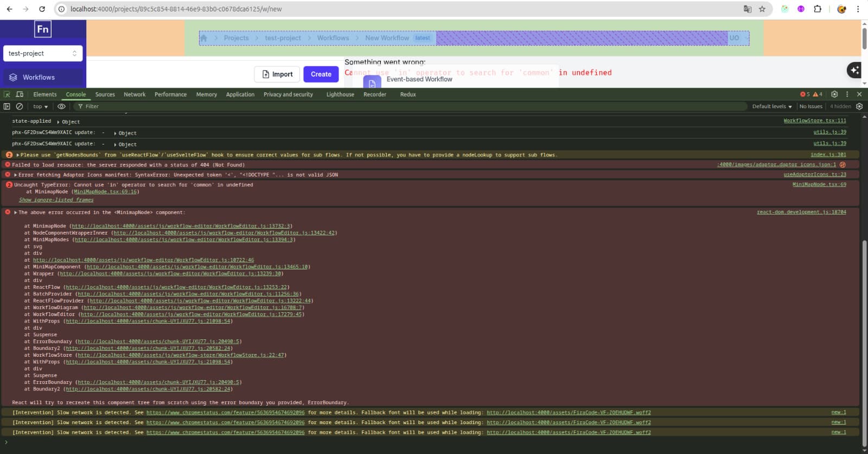The height and width of the screenshot is (454, 868).
Task: Click the browser back arrow
Action: 9,9
